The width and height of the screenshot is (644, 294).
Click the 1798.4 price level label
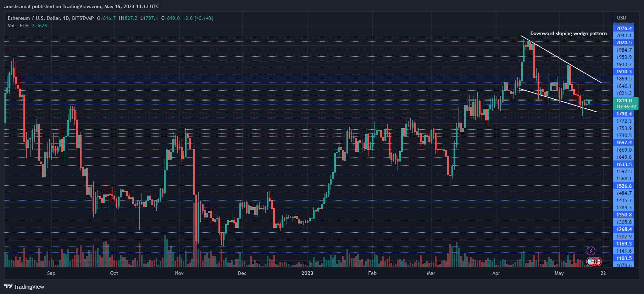coord(624,114)
